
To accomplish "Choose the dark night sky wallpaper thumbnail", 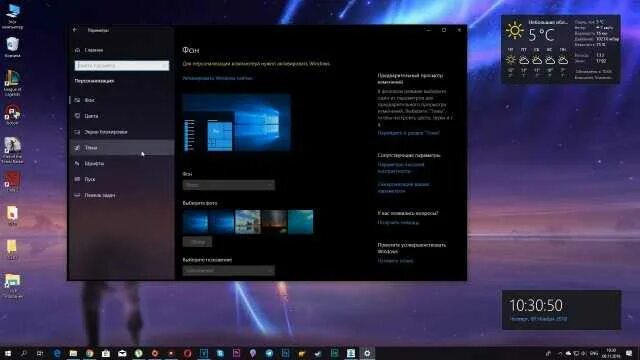I will click(274, 222).
